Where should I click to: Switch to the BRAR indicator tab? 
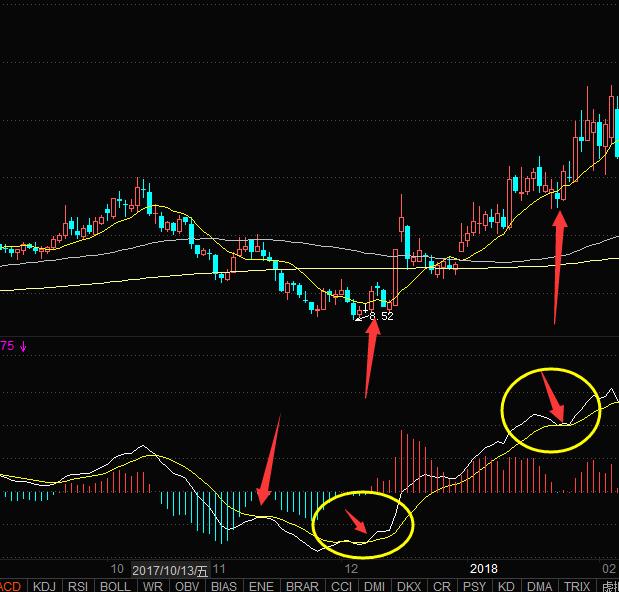click(x=302, y=586)
